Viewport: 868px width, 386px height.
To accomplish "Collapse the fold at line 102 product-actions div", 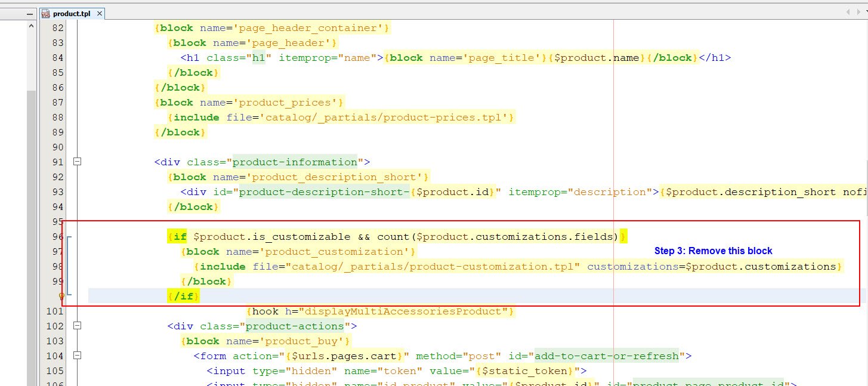I will point(76,326).
